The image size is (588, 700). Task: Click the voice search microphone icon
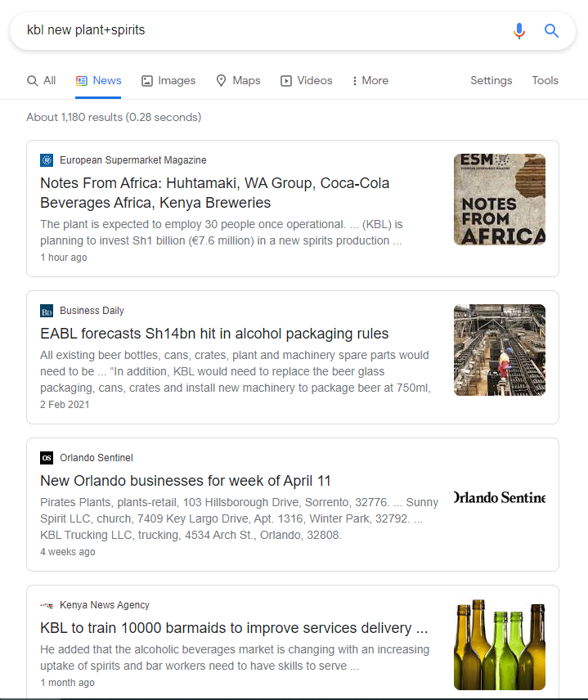coord(518,31)
